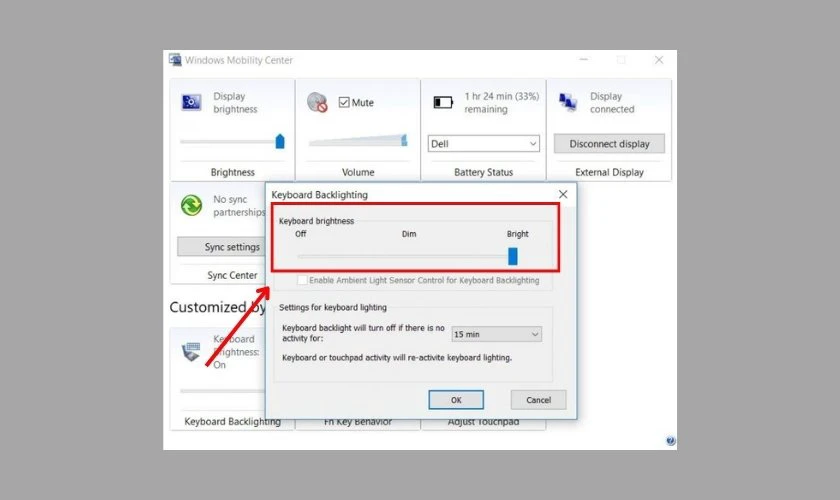
Task: Close the Windows Mobility Center window
Action: pyautogui.click(x=659, y=60)
